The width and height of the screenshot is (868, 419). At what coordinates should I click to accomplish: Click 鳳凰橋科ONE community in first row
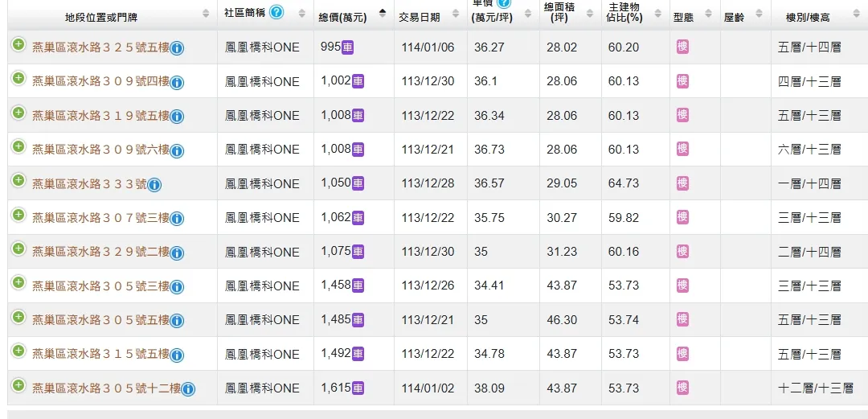262,47
